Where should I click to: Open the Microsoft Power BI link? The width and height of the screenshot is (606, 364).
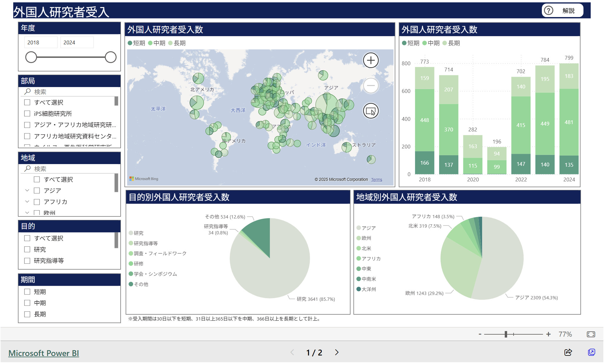(x=44, y=353)
